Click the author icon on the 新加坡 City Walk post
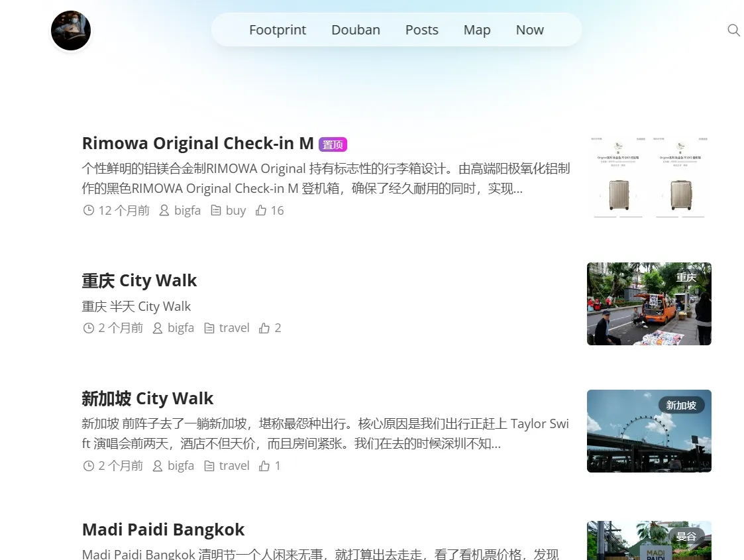 click(157, 465)
